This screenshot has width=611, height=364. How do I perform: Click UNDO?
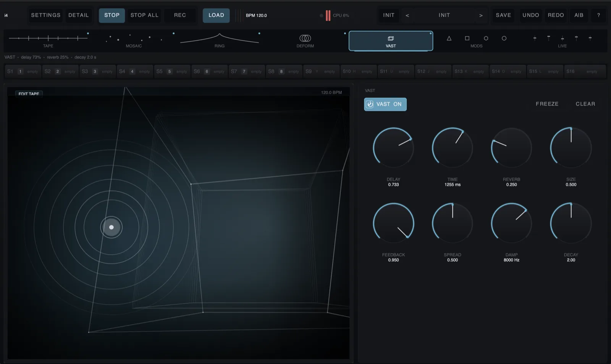pyautogui.click(x=531, y=15)
